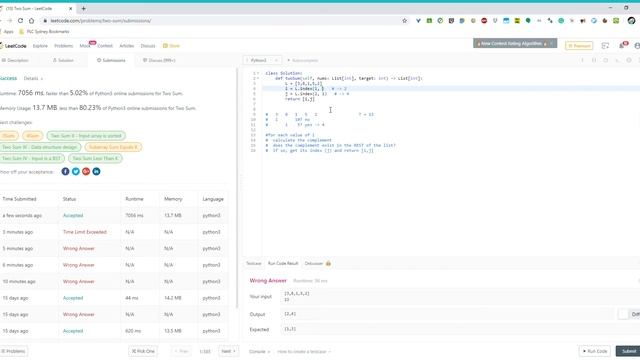
Task: Open the Wrong Answer submission from 5 minutes ago
Action: [x=78, y=249]
